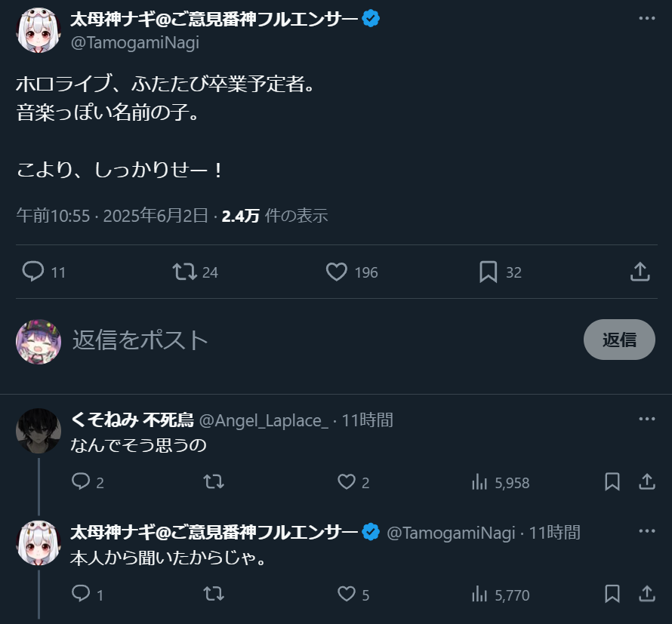Open more options on 本人から聞いたからじゃ reply
The width and height of the screenshot is (672, 624).
pyautogui.click(x=646, y=532)
